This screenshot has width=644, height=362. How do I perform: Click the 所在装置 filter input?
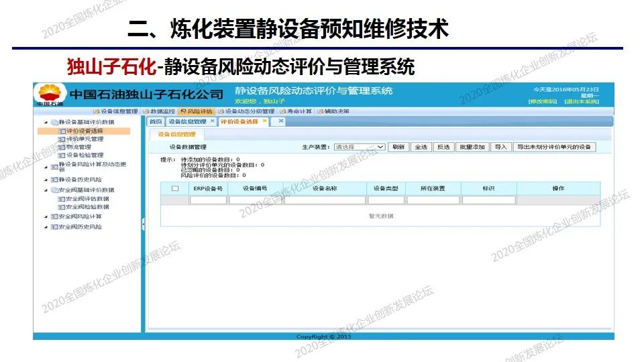pyautogui.click(x=433, y=200)
